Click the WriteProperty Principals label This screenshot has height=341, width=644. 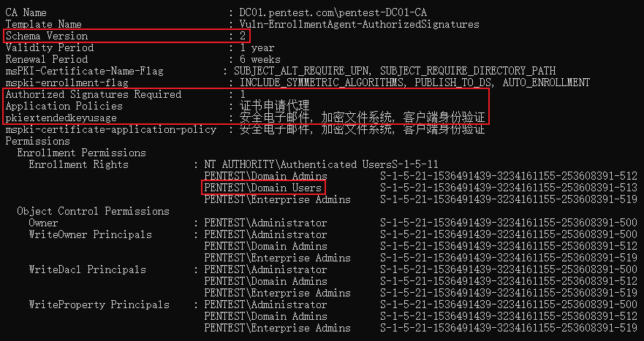point(99,304)
